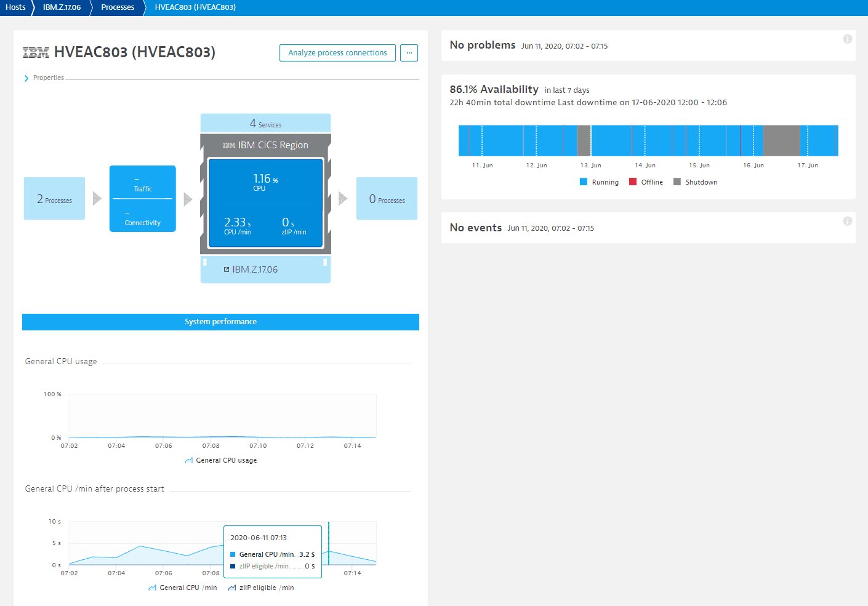Toggle General CPU usage legend item
This screenshot has width=868, height=606.
pyautogui.click(x=221, y=460)
